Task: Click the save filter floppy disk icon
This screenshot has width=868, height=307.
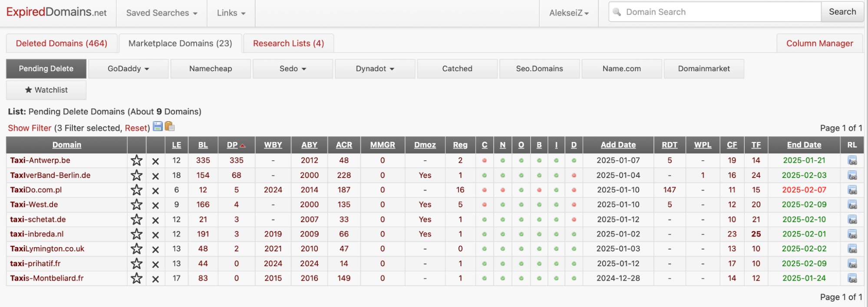Action: click(158, 126)
